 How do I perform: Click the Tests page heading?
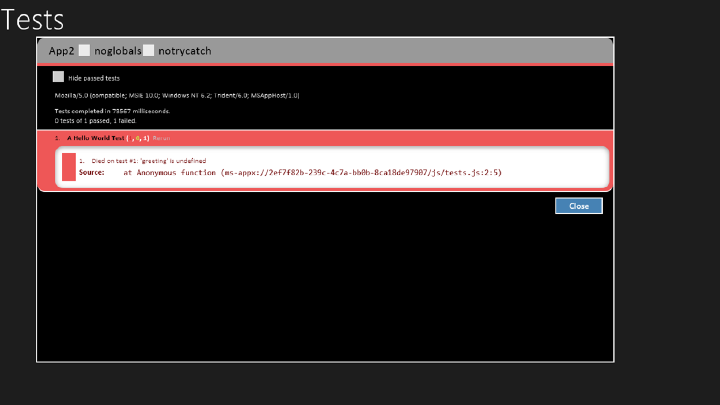click(x=33, y=20)
